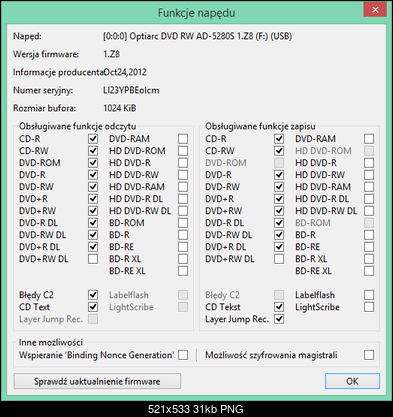393x417 pixels.
Task: Toggle Layer Jump Rec. checkbox in write functions
Action: pyautogui.click(x=279, y=319)
